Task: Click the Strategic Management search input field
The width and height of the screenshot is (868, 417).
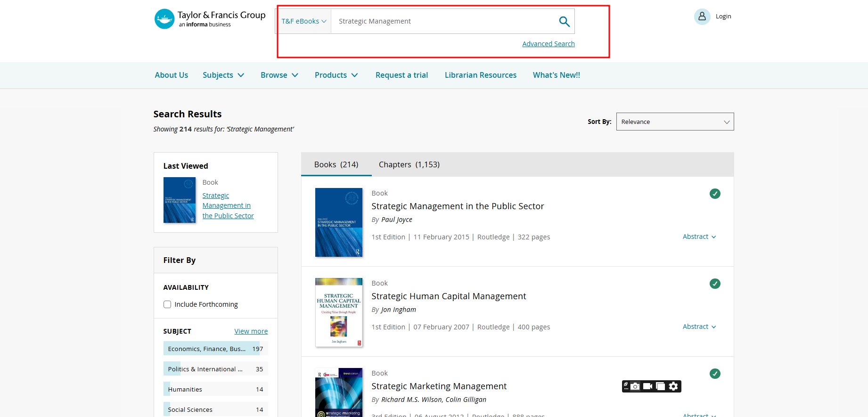Action: [x=443, y=22]
